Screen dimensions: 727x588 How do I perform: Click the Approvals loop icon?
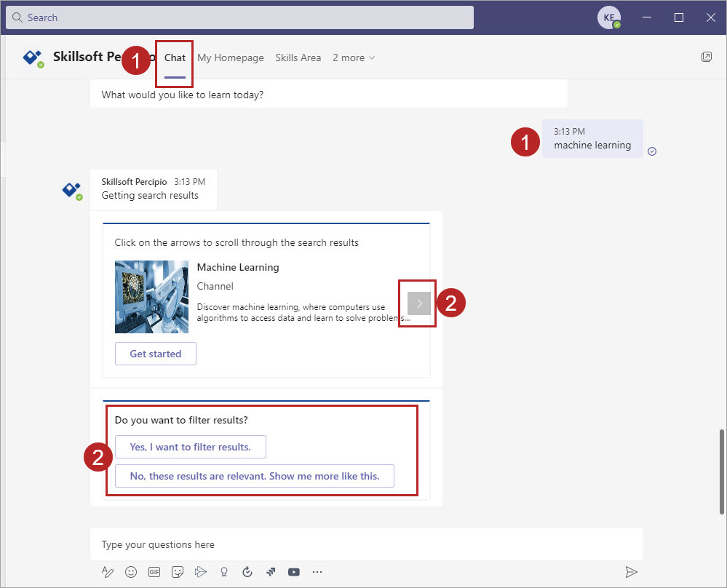(x=247, y=572)
